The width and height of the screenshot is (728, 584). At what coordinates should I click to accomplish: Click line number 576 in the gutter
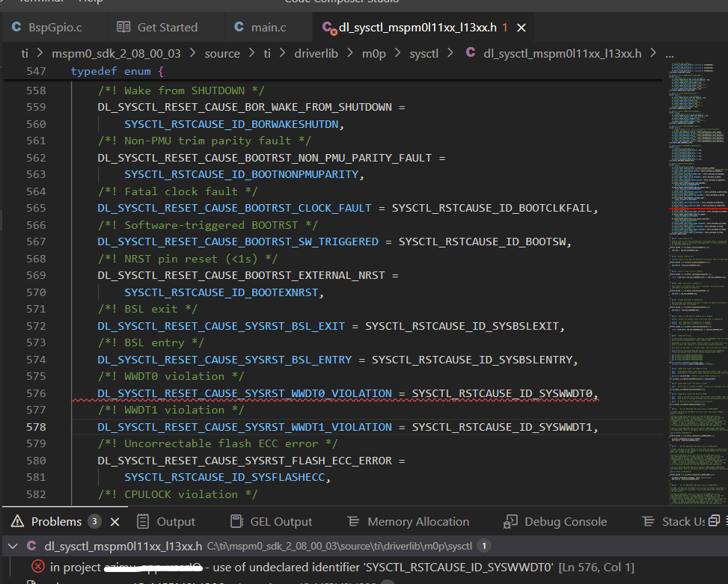[36, 393]
